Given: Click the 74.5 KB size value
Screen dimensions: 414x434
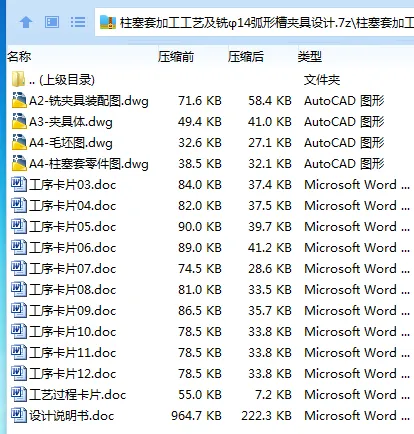Looking at the screenshot, I should [x=200, y=269].
